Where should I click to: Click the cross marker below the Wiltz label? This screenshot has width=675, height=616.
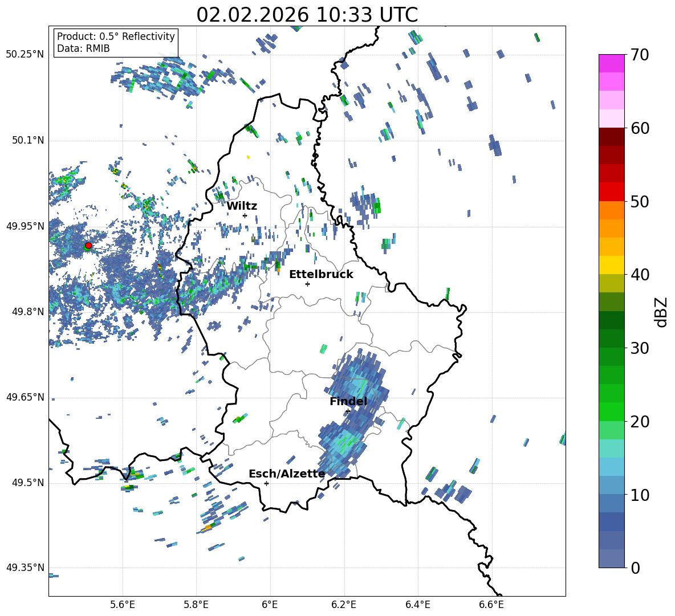[245, 215]
